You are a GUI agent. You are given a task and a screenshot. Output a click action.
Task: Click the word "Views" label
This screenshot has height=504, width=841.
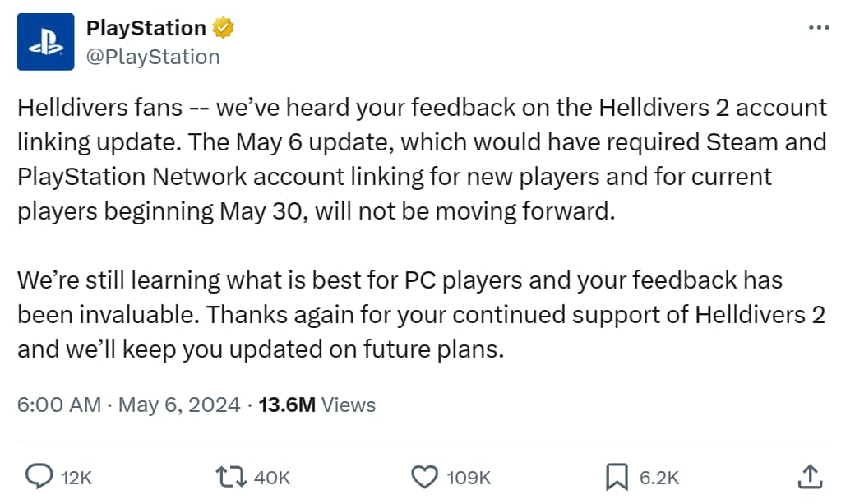(349, 405)
